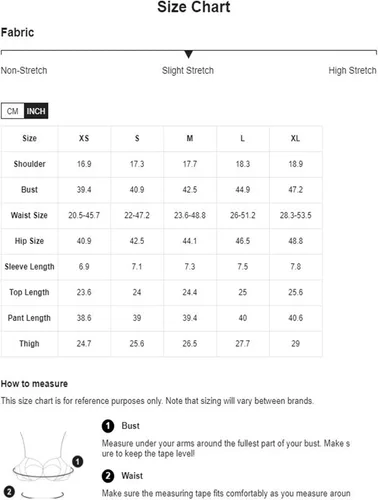Click the 2 marker beside waist illustration
This screenshot has height=500, width=378.
9,492
